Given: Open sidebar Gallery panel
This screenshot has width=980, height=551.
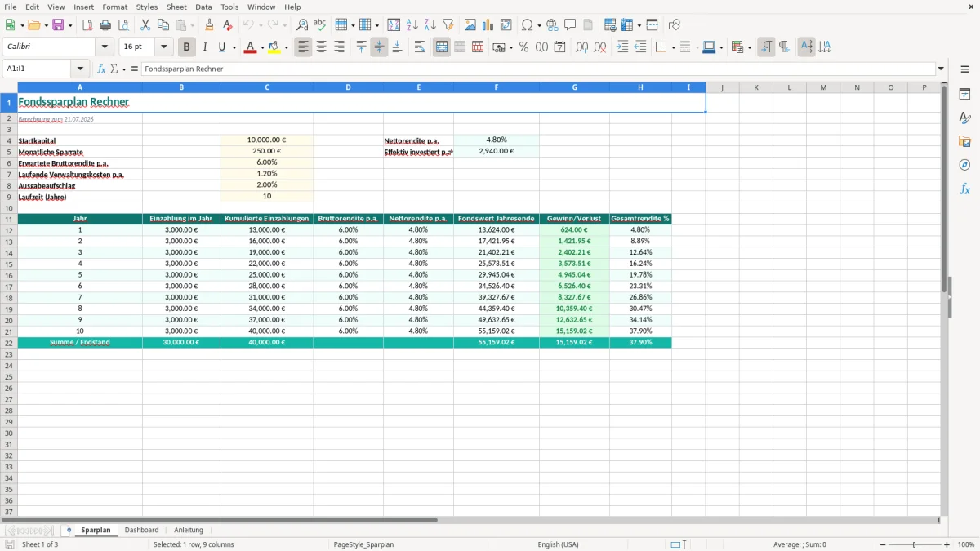Looking at the screenshot, I should coord(964,142).
